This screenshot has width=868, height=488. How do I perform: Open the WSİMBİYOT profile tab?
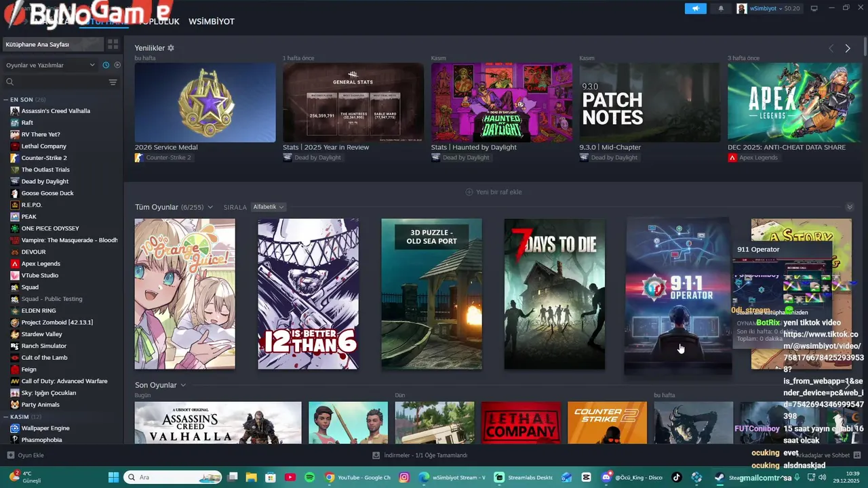tap(212, 22)
